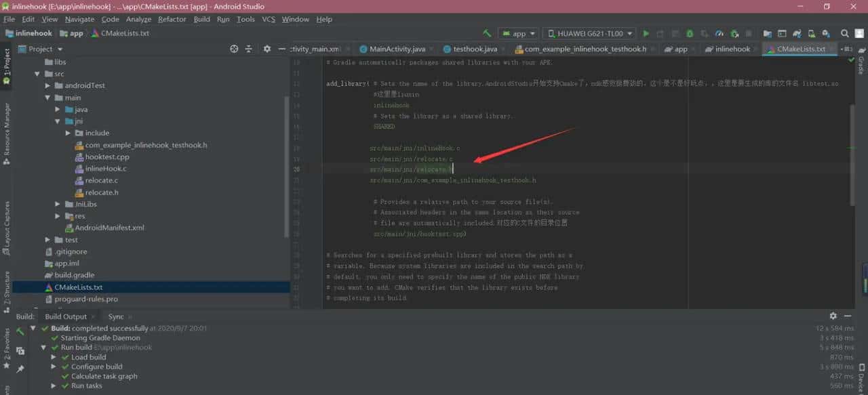Screen dimensions: 868x395
Task: Collapse all using Project panel collapse icon
Action: (249, 49)
